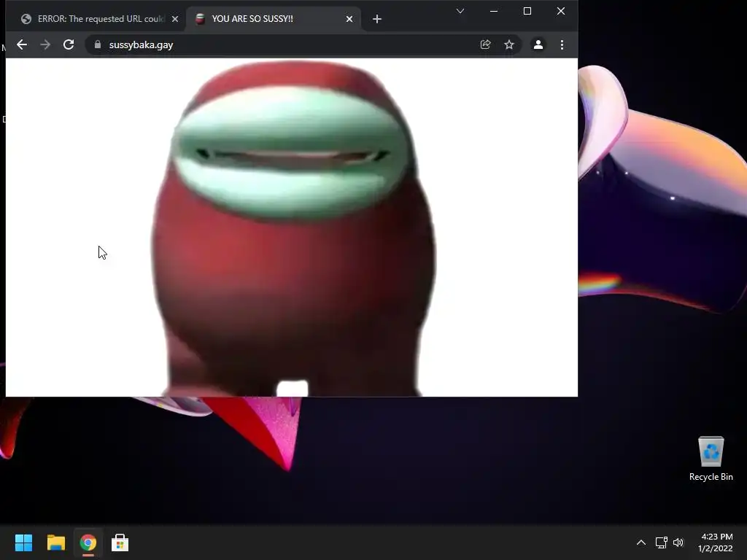Viewport: 747px width, 560px height.
Task: Open the Chrome profile avatar menu
Action: tap(538, 44)
